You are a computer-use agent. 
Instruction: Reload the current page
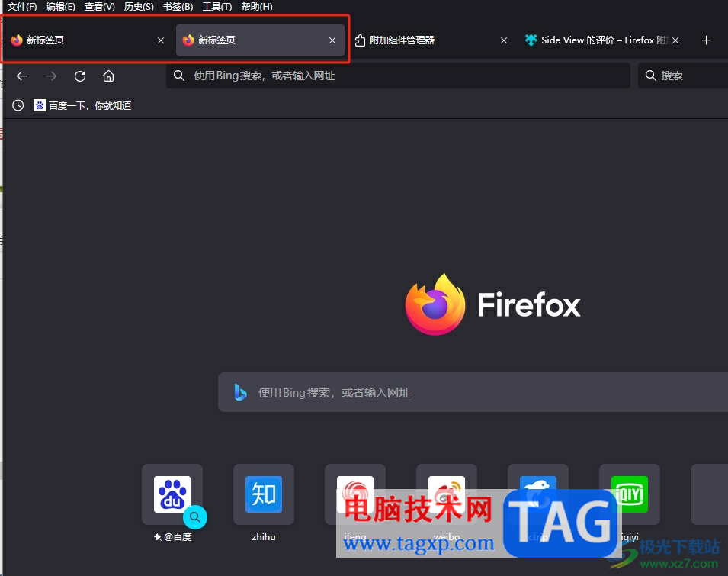(x=80, y=76)
